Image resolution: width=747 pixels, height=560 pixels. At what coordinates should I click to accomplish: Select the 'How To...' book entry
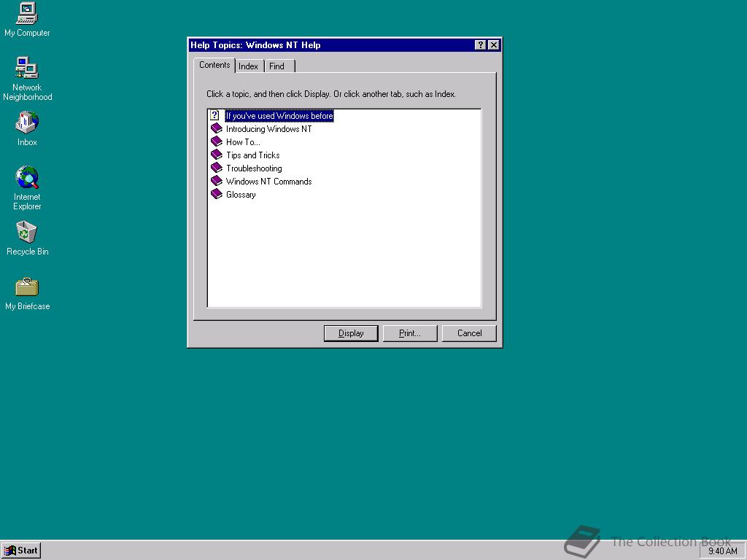pos(243,142)
